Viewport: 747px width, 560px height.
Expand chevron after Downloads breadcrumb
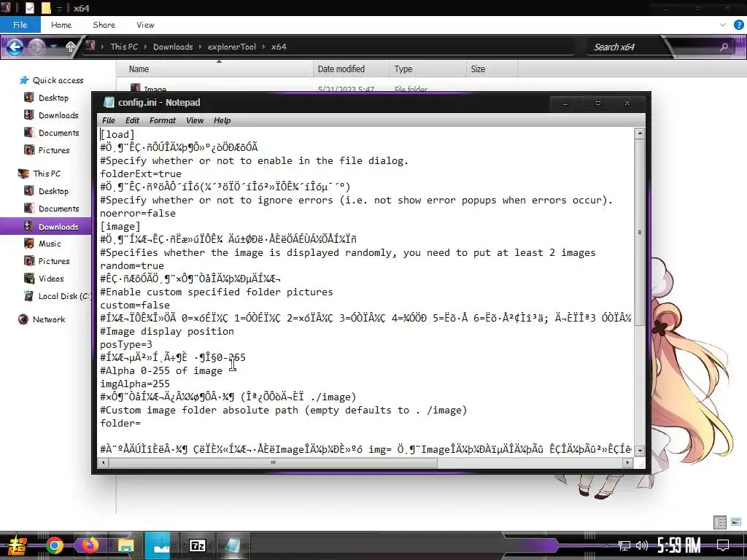[x=200, y=47]
